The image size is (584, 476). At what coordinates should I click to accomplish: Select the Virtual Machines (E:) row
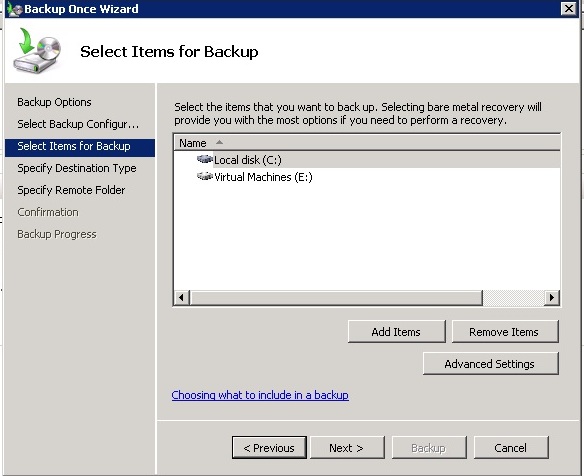point(367,177)
